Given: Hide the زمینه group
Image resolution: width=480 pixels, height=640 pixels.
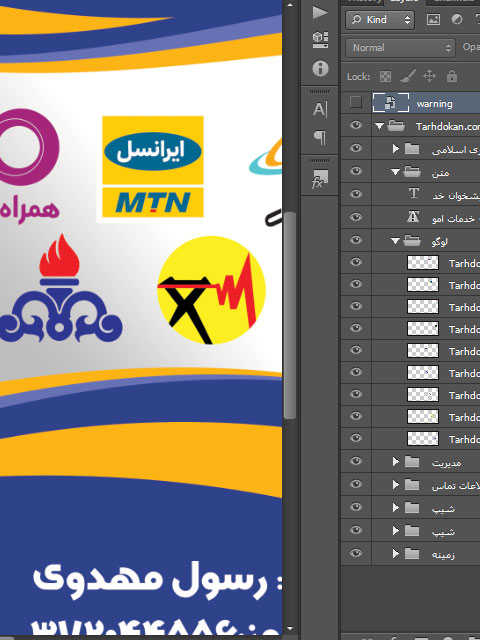Looking at the screenshot, I should point(356,553).
